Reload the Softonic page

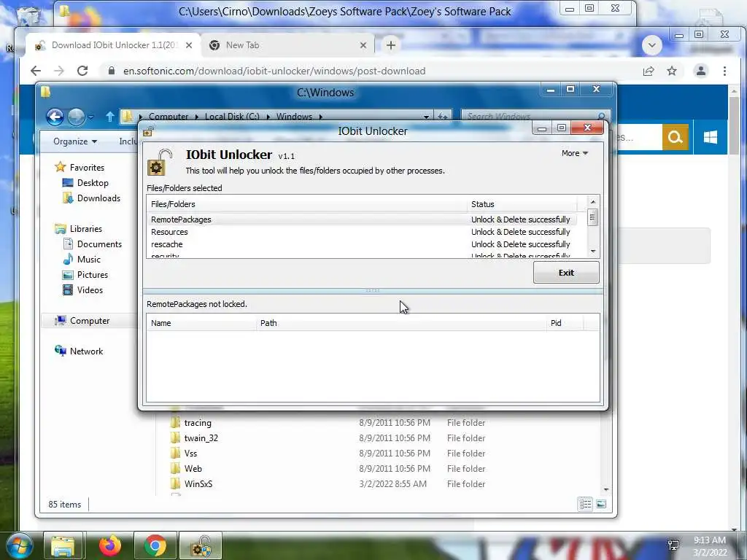[82, 71]
